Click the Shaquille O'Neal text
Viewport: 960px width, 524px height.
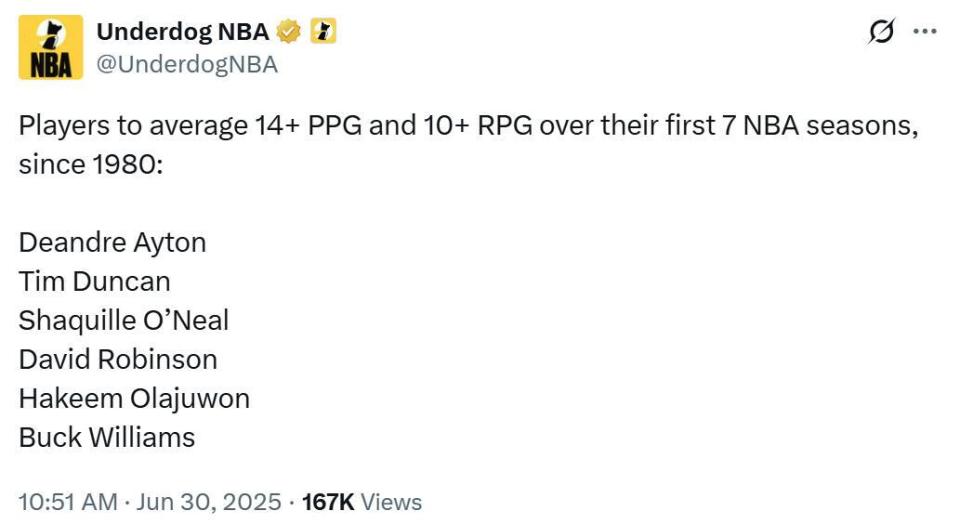click(x=124, y=321)
